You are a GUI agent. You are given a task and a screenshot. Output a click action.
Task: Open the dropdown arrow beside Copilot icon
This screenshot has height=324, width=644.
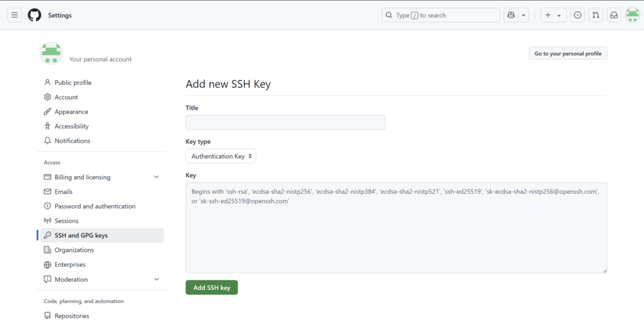click(x=524, y=15)
